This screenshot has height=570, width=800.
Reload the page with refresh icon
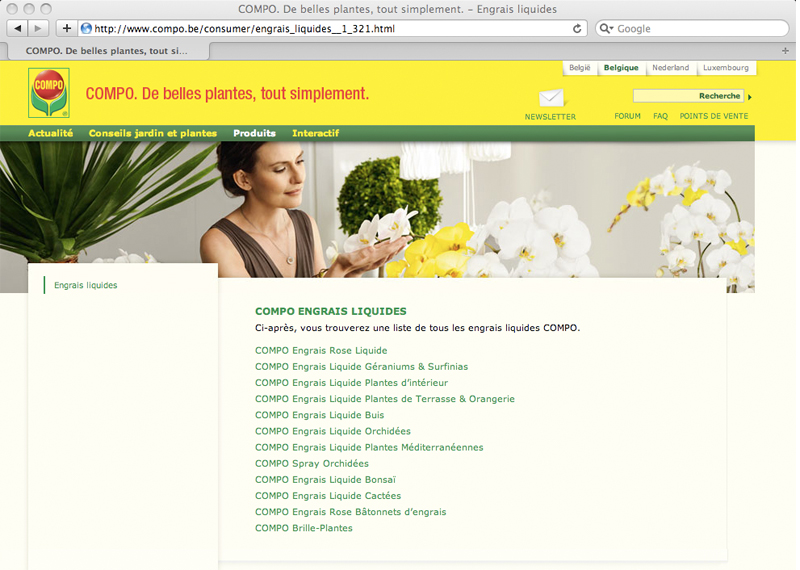tap(577, 28)
